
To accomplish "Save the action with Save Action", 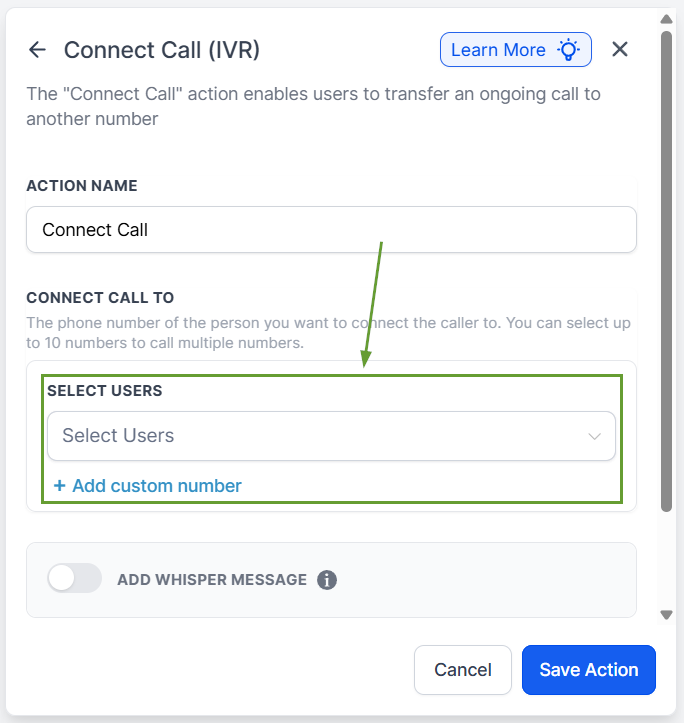I will [588, 670].
